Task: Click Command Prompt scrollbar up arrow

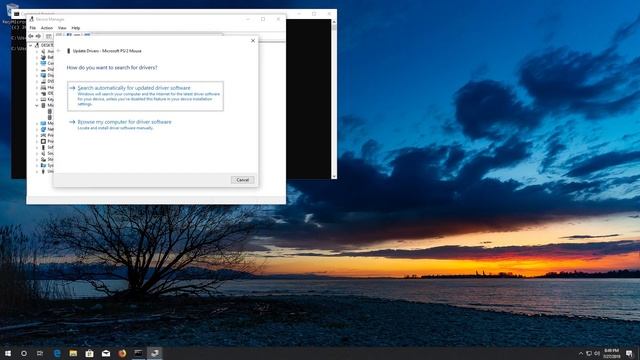Action: pyautogui.click(x=334, y=21)
